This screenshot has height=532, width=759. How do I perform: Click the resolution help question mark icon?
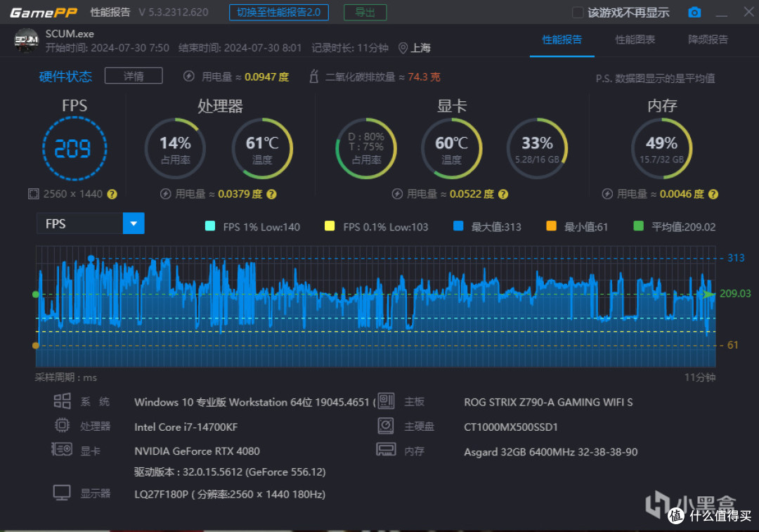pos(112,194)
